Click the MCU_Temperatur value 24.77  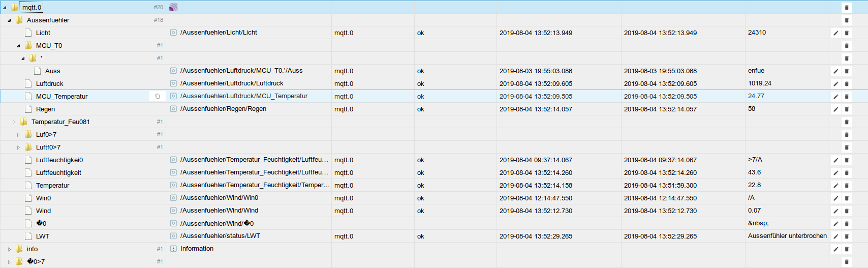pos(756,96)
